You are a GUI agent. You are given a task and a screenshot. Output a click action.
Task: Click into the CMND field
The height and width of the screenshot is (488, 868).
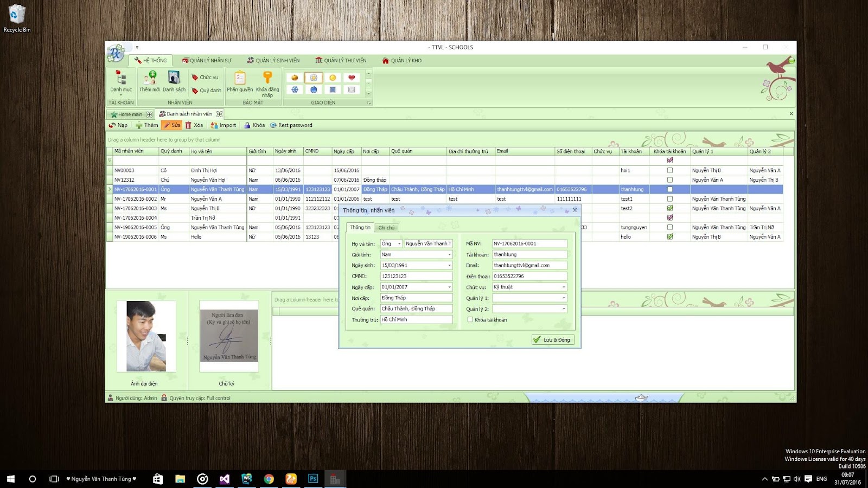point(416,277)
